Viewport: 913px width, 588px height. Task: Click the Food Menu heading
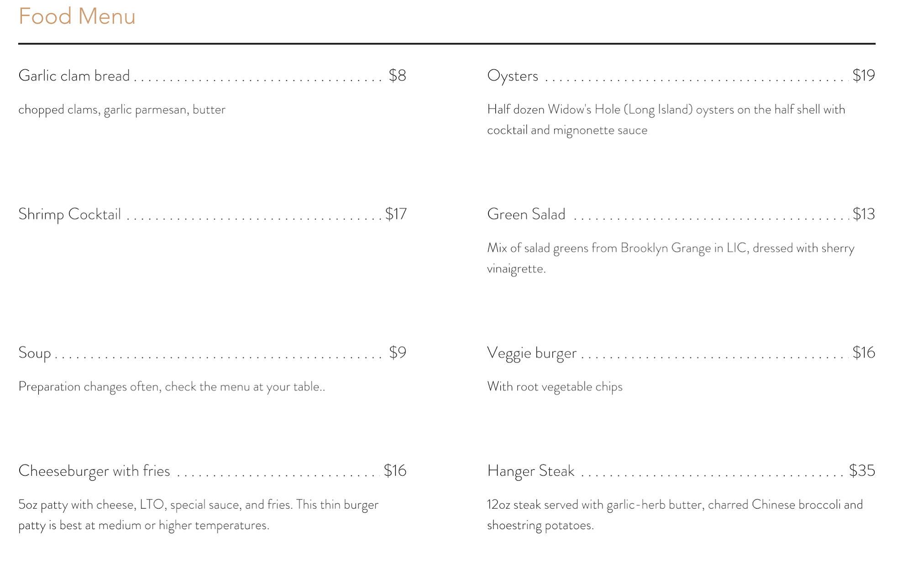[77, 16]
